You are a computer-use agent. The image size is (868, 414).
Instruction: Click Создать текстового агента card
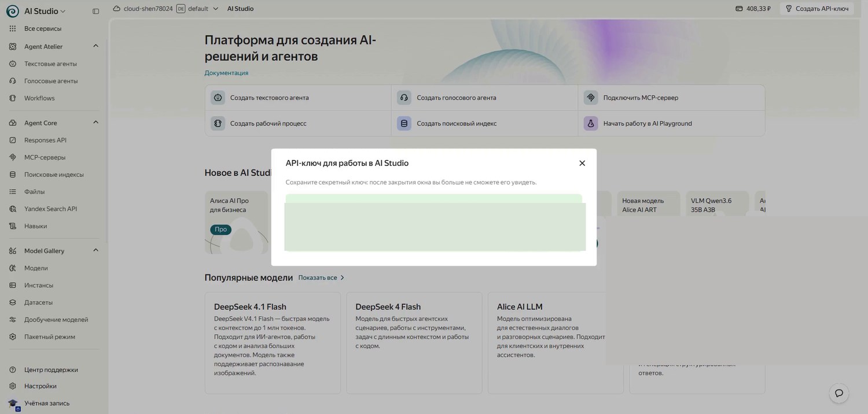tap(298, 98)
